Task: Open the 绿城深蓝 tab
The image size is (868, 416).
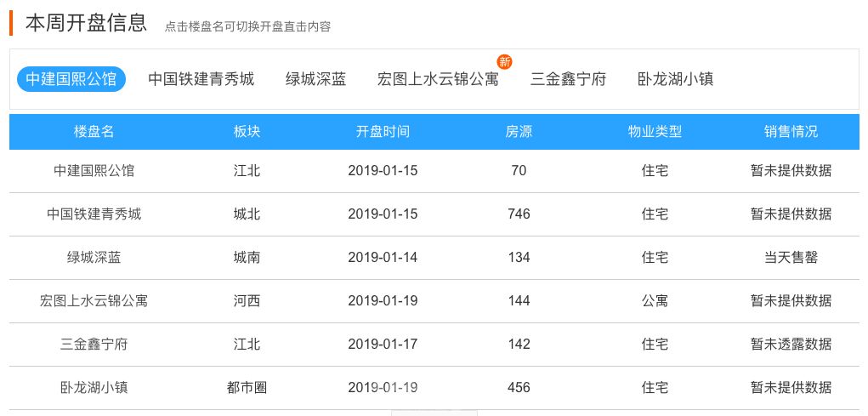Action: click(x=315, y=79)
